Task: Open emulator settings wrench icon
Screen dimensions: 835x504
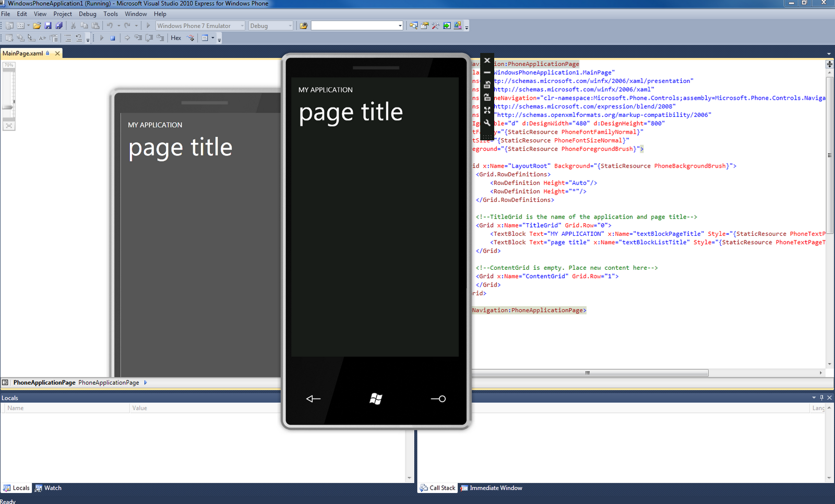Action: tap(487, 123)
